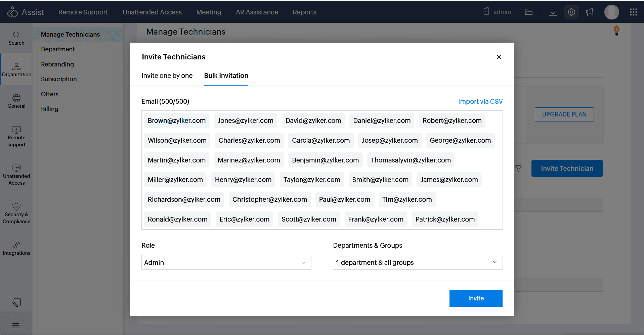Click the lightbulb tips icon

[616, 31]
